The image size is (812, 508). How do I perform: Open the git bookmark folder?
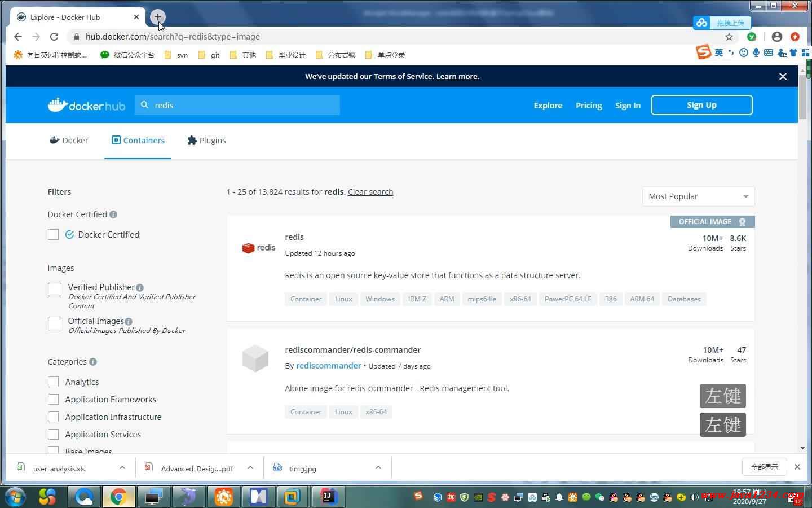pyautogui.click(x=209, y=55)
